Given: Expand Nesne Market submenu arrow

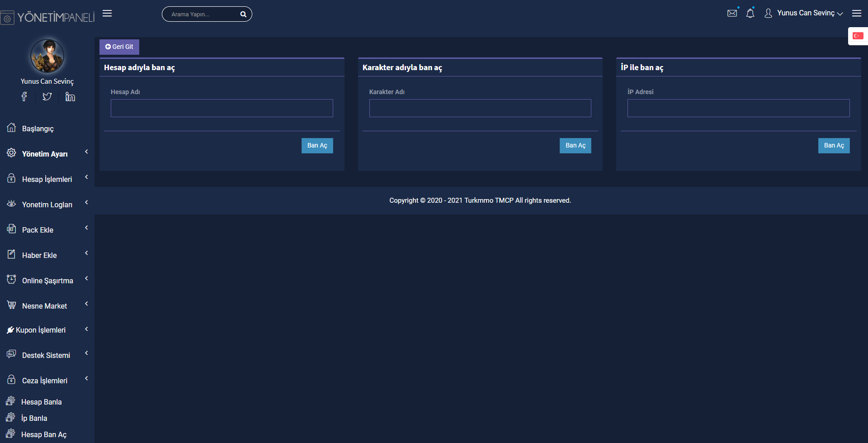Looking at the screenshot, I should [x=86, y=304].
